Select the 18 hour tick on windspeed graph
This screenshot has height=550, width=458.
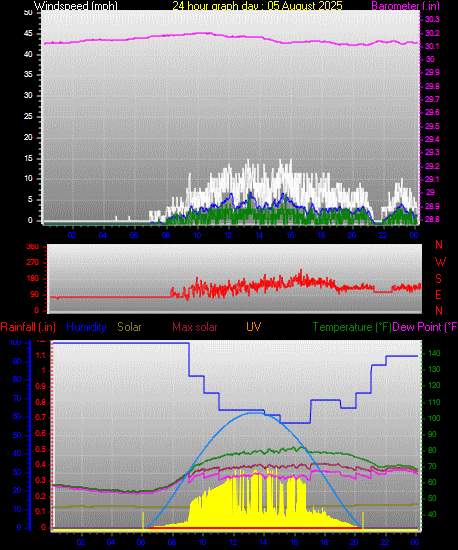(321, 235)
